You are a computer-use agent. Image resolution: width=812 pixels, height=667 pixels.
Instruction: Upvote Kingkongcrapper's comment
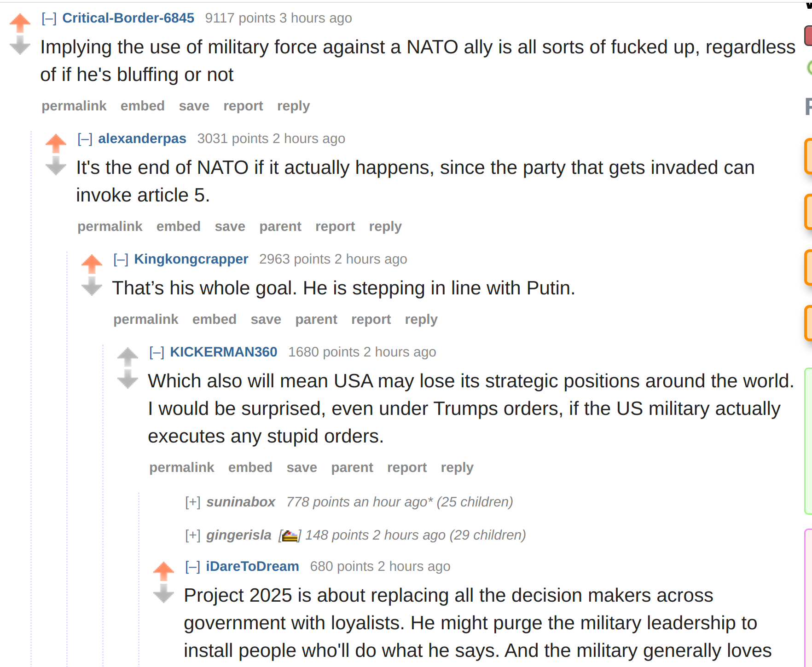pyautogui.click(x=92, y=264)
